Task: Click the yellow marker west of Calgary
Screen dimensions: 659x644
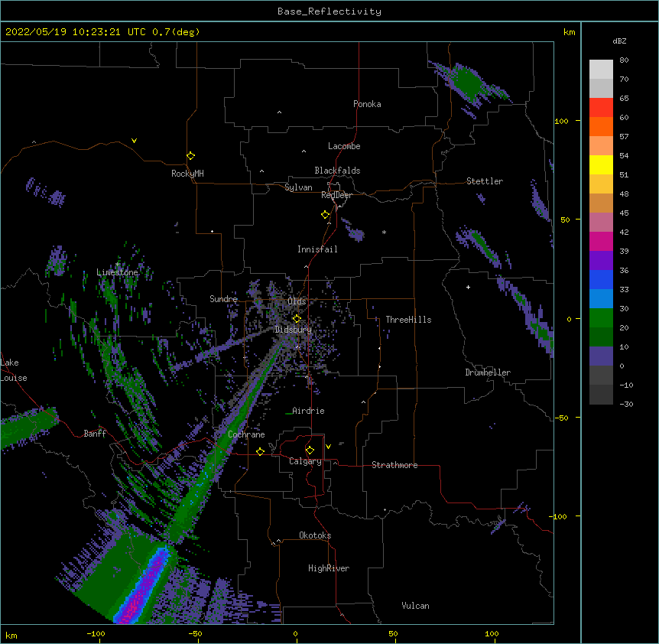Action: point(260,451)
